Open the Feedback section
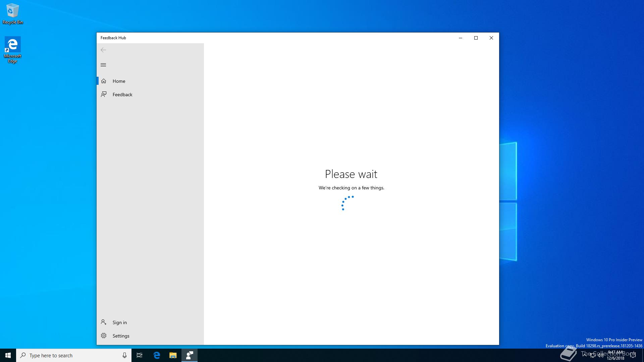Viewport: 644px width, 362px height. [150, 95]
